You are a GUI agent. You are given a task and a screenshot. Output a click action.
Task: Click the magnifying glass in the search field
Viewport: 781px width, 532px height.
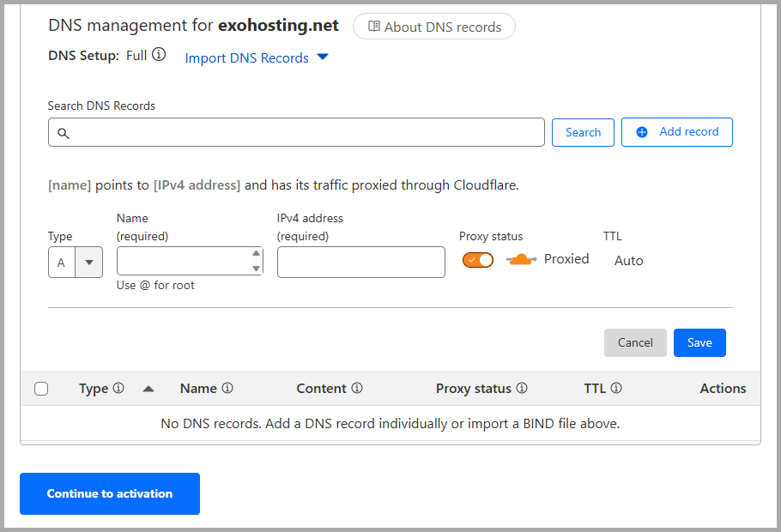[x=64, y=134]
